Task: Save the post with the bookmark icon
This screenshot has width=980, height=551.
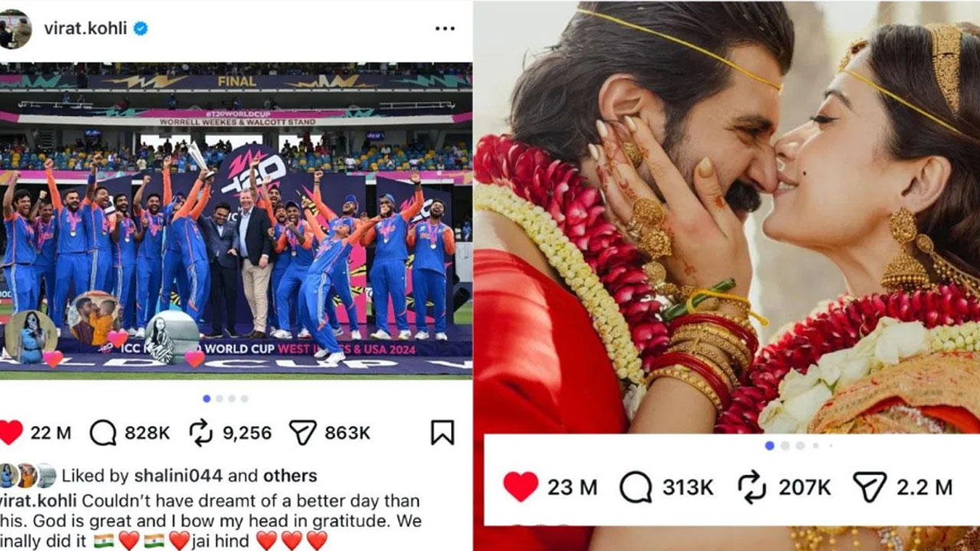Action: [442, 432]
